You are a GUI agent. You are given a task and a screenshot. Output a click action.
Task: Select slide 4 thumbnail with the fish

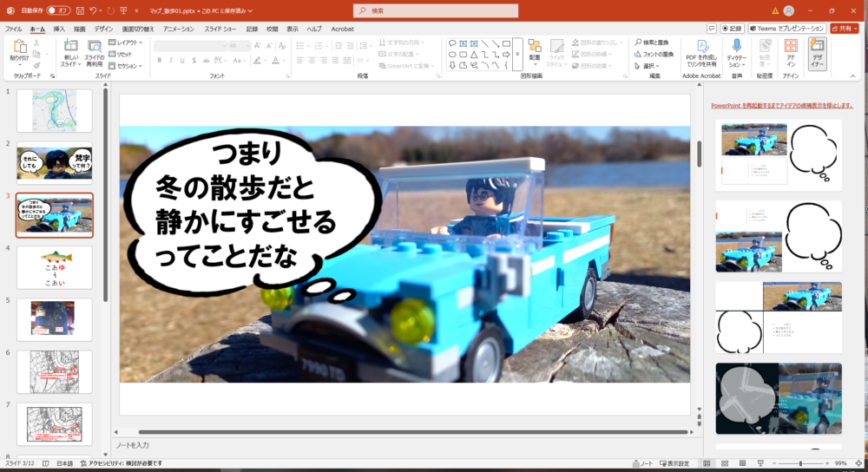[54, 267]
